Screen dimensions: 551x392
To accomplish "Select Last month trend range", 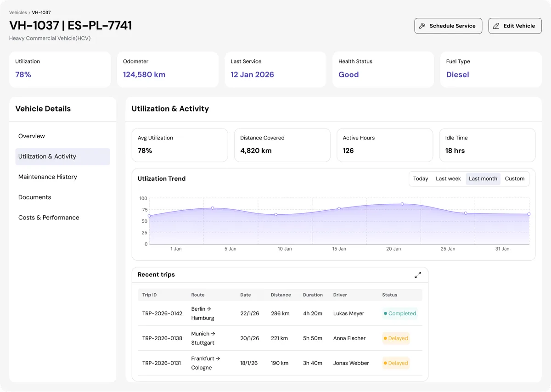I will click(483, 179).
